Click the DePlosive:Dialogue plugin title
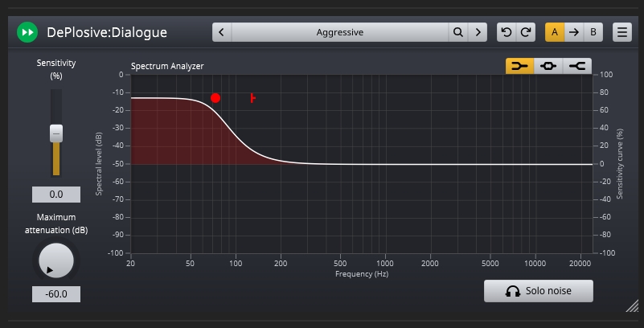The image size is (644, 328). (x=107, y=32)
